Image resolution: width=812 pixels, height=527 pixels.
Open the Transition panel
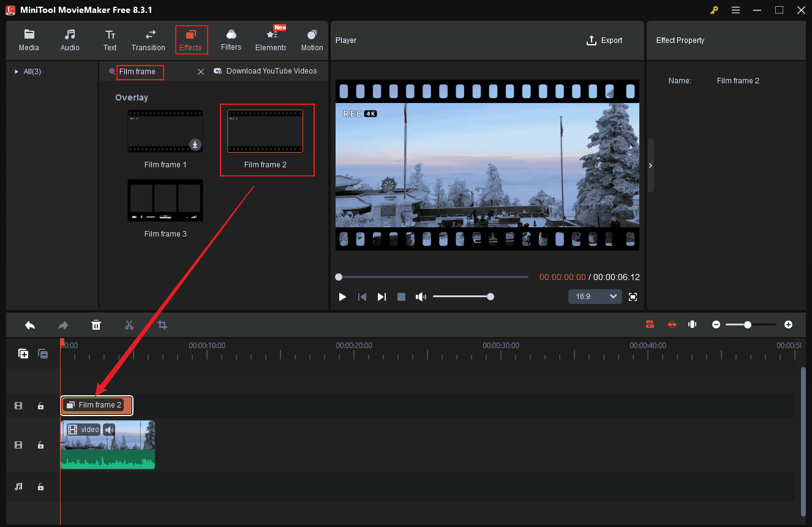tap(148, 40)
